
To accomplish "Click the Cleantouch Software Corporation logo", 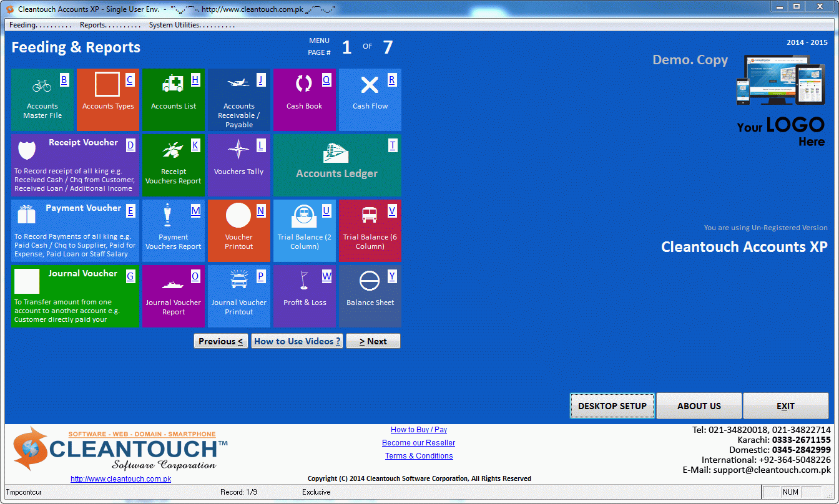I will pyautogui.click(x=120, y=449).
